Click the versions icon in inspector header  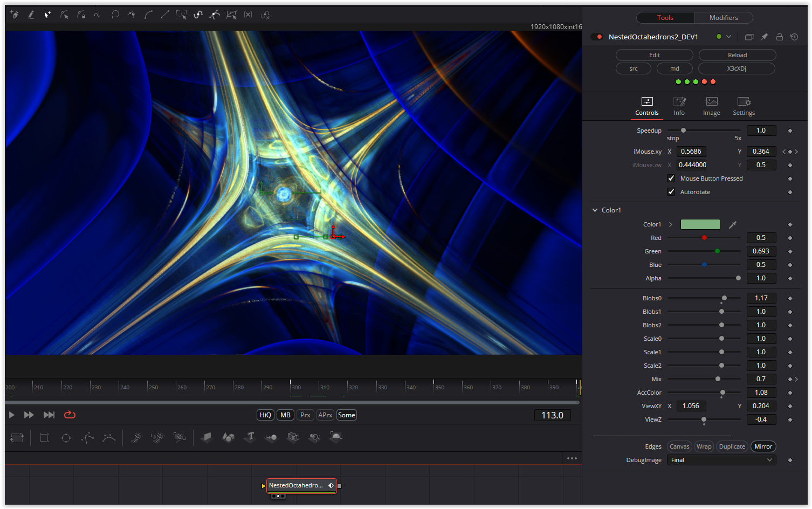[749, 37]
